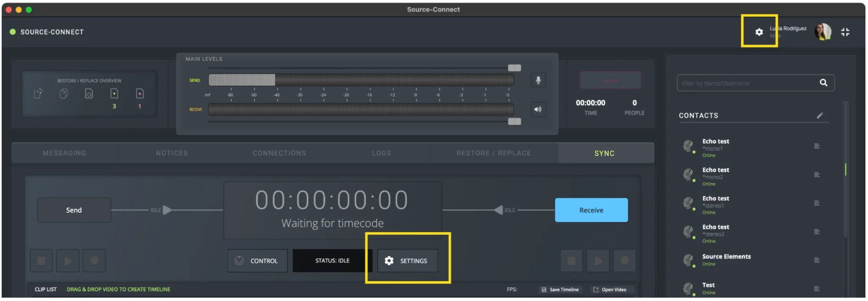Collapse the window using the compact-view icon

[845, 32]
